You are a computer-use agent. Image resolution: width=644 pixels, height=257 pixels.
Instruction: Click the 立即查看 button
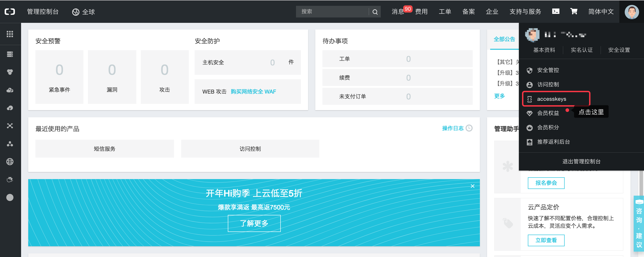546,240
